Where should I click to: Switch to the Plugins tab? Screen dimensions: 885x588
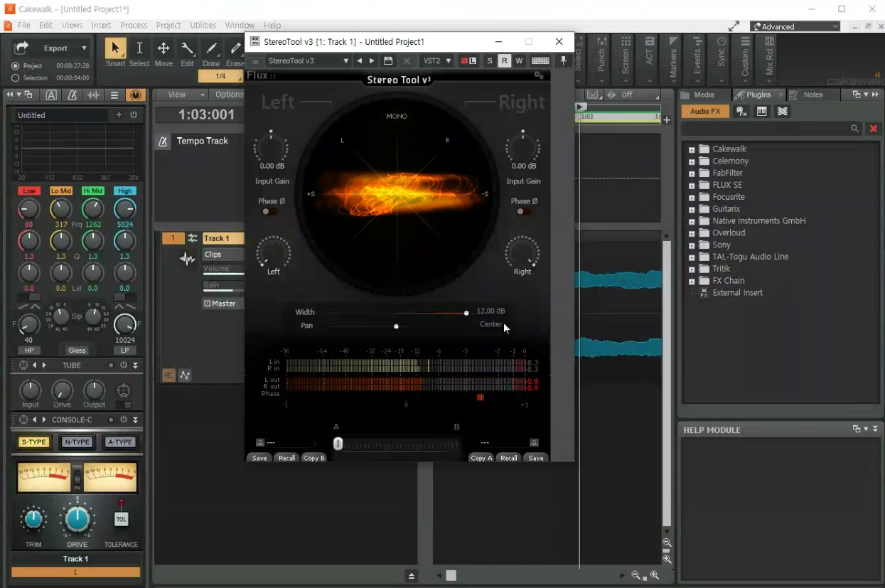click(x=758, y=95)
